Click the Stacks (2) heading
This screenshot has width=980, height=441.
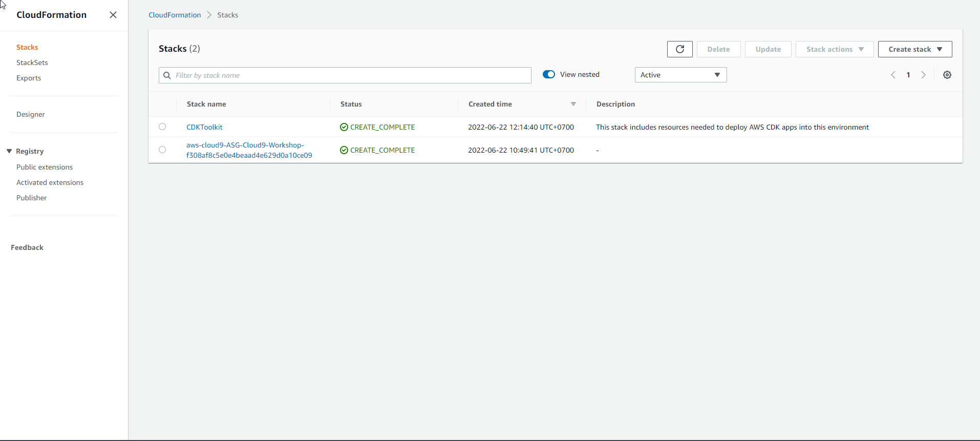[x=179, y=49]
